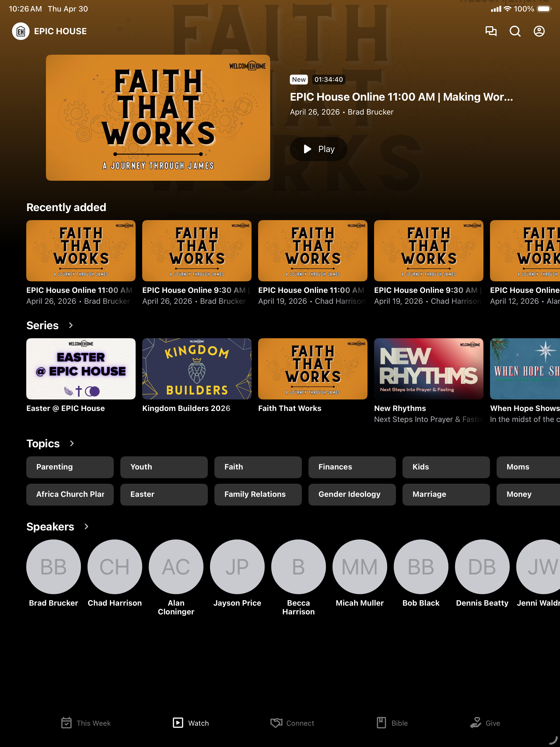The width and height of the screenshot is (560, 747).
Task: Switch to the Connect tab
Action: point(292,723)
